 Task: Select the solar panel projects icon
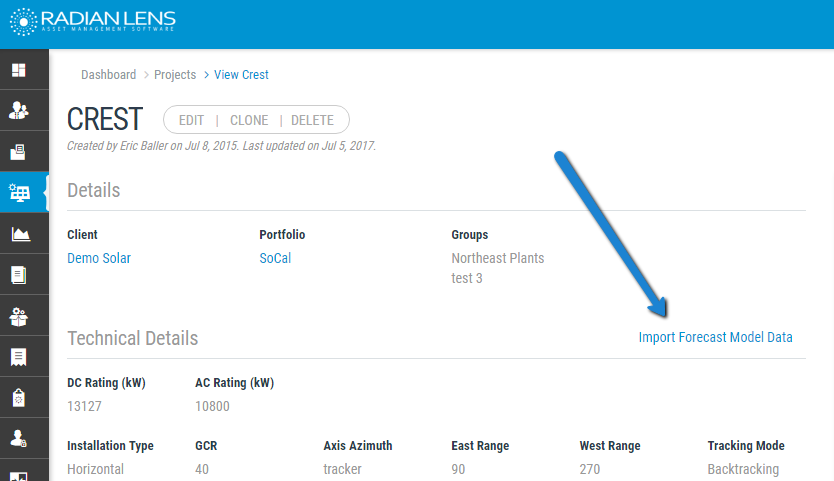click(19, 193)
